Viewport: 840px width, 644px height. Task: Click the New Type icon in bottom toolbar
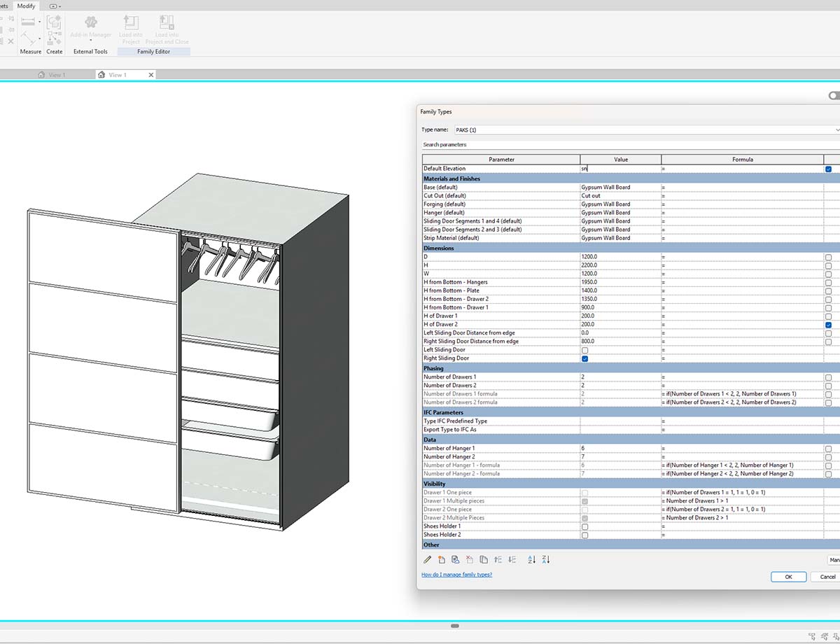pyautogui.click(x=456, y=559)
